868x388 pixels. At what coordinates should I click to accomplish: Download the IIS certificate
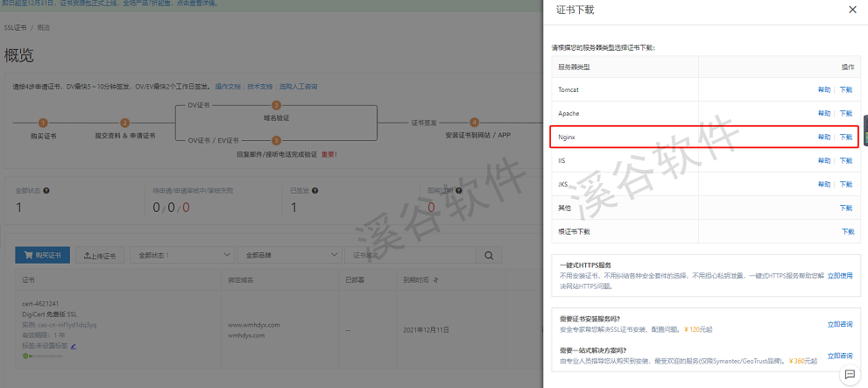tap(846, 160)
